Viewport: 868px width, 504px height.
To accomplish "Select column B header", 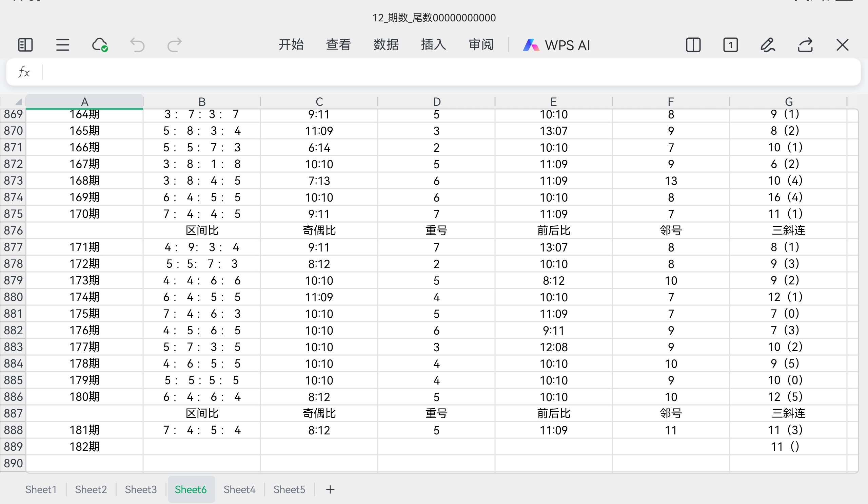I will pos(202,102).
